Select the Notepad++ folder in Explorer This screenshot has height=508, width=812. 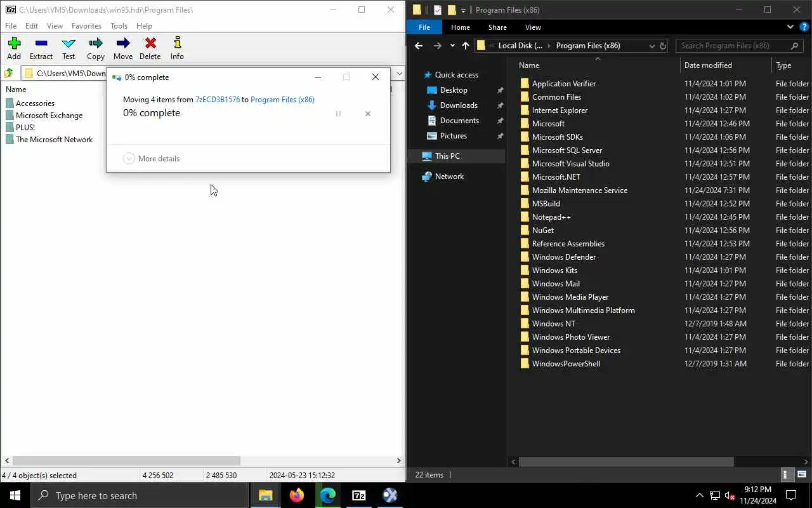[551, 217]
